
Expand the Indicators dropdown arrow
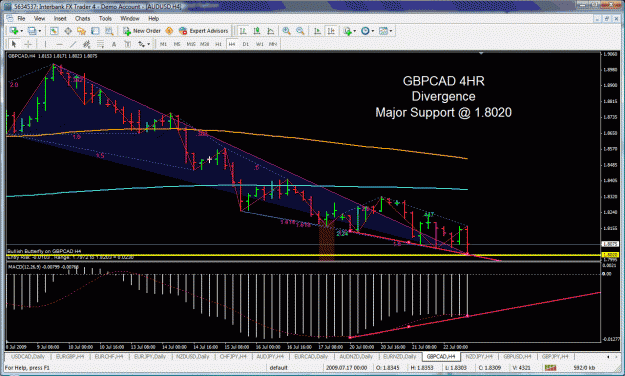pos(354,31)
